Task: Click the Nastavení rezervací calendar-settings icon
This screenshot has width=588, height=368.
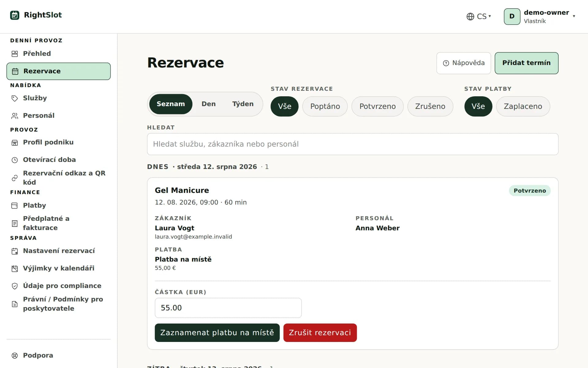Action: (x=15, y=251)
